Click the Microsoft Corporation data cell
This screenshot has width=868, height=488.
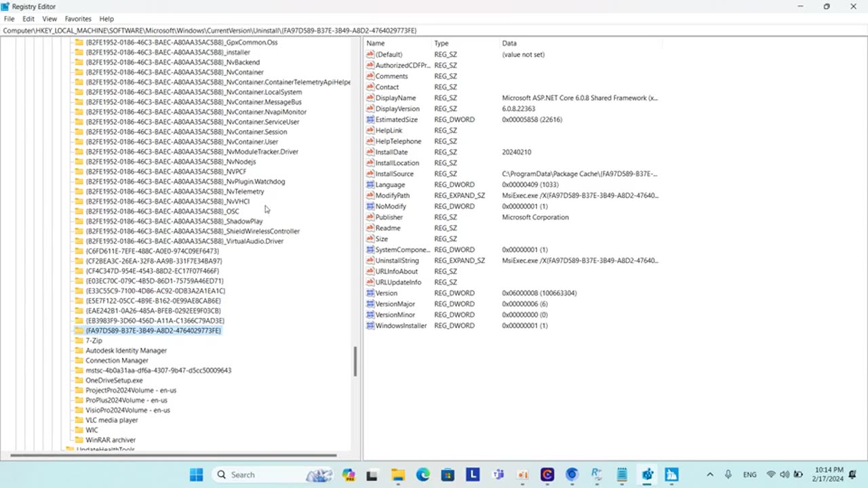click(x=535, y=217)
